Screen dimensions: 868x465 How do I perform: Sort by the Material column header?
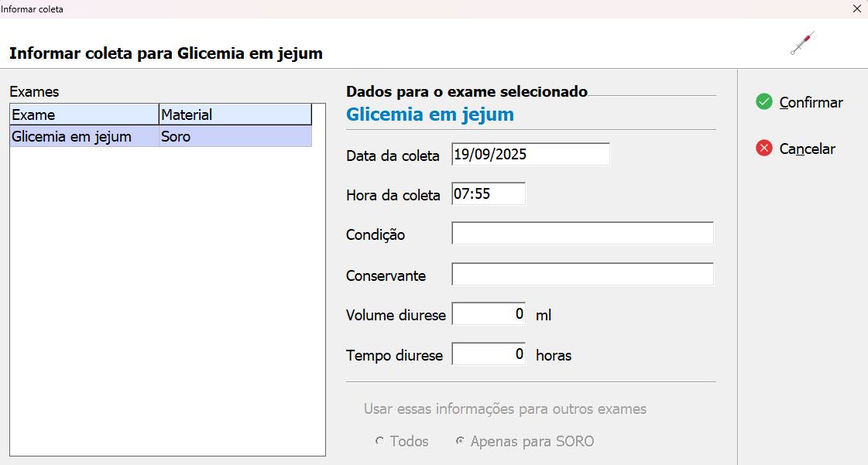235,115
